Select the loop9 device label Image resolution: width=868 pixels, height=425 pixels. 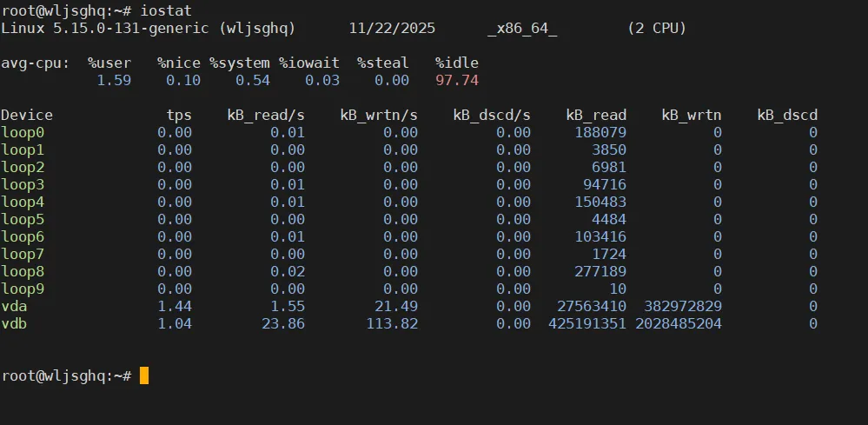[23, 289]
